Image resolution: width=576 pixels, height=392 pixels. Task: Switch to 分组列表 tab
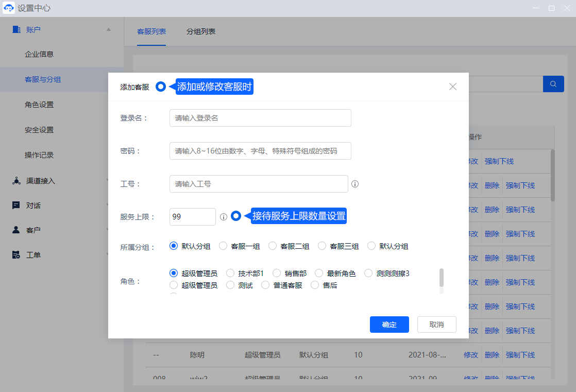[200, 31]
